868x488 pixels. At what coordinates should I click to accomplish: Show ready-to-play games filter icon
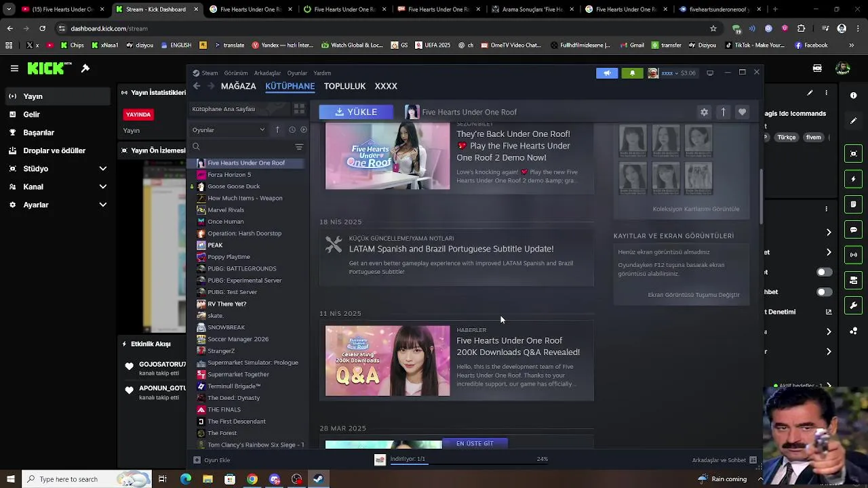point(304,129)
